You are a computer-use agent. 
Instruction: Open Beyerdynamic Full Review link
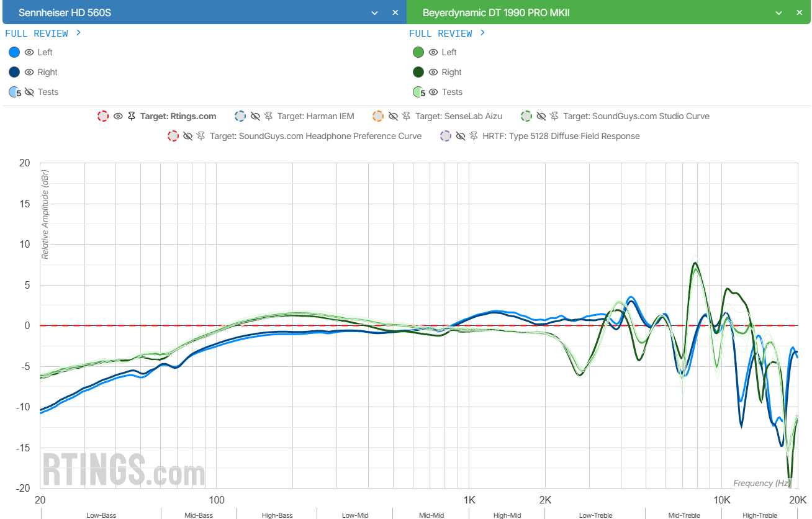point(447,33)
